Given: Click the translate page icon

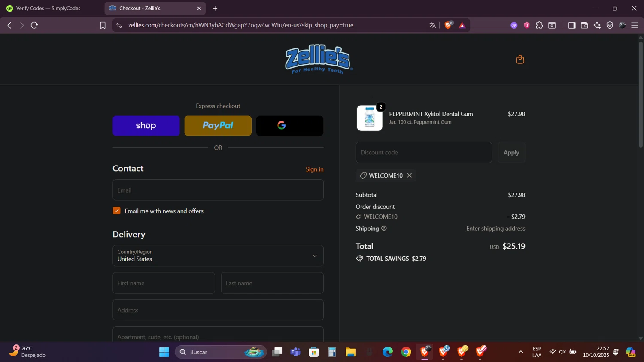Looking at the screenshot, I should 432,25.
